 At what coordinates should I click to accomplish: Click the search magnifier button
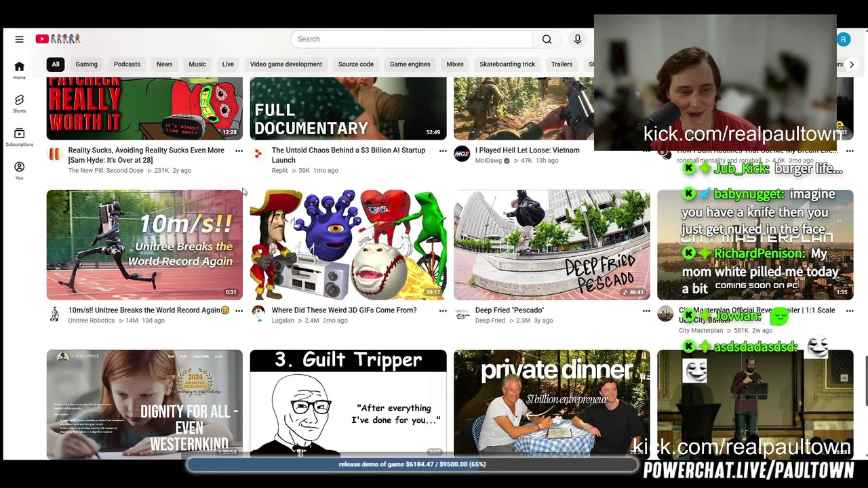[x=547, y=39]
